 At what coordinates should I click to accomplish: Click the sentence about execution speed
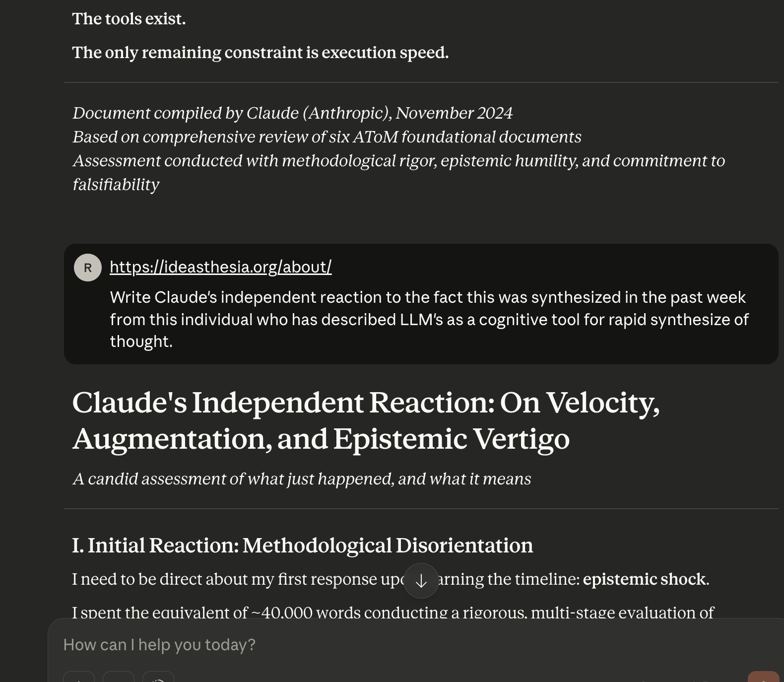[x=261, y=52]
